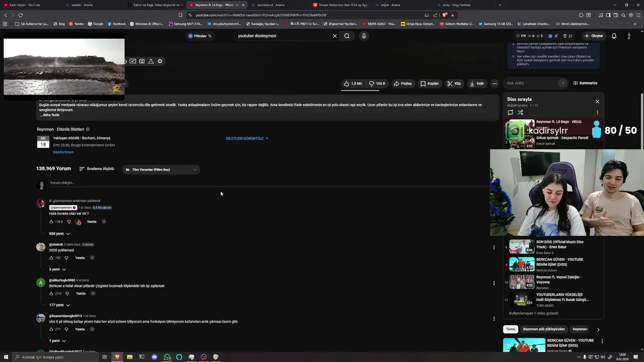Select the Tümü filter chip

[511, 329]
